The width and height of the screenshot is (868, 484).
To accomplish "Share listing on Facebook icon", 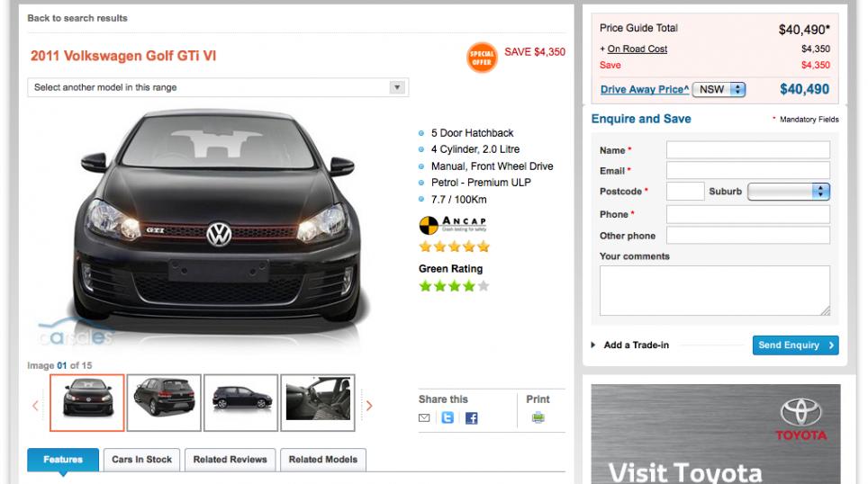I will click(472, 418).
